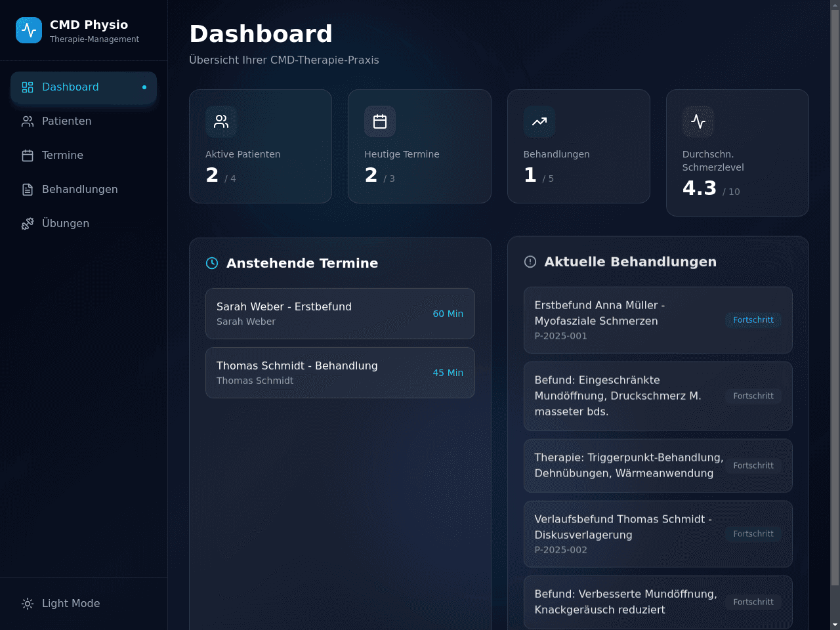
Task: Navigate to Behandlungen in the sidebar
Action: [x=84, y=190]
